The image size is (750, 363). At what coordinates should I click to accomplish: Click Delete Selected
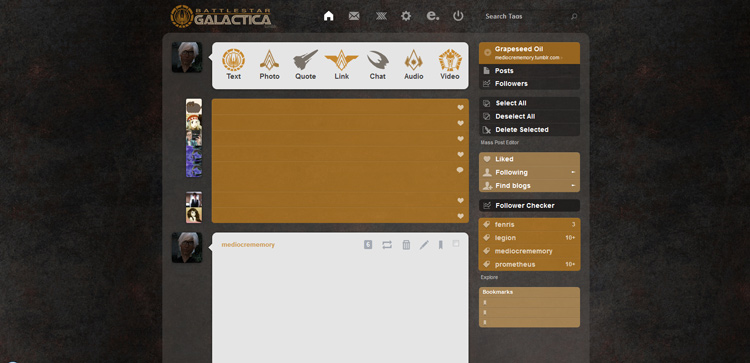[529, 130]
